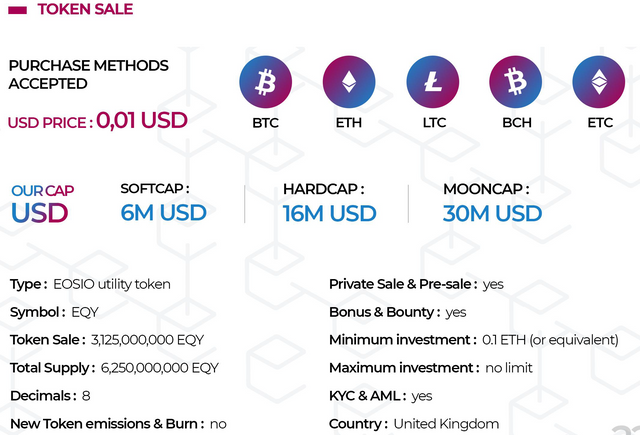Click the TOKEN SALE heading
Viewport: 640px width, 435px height.
85,10
